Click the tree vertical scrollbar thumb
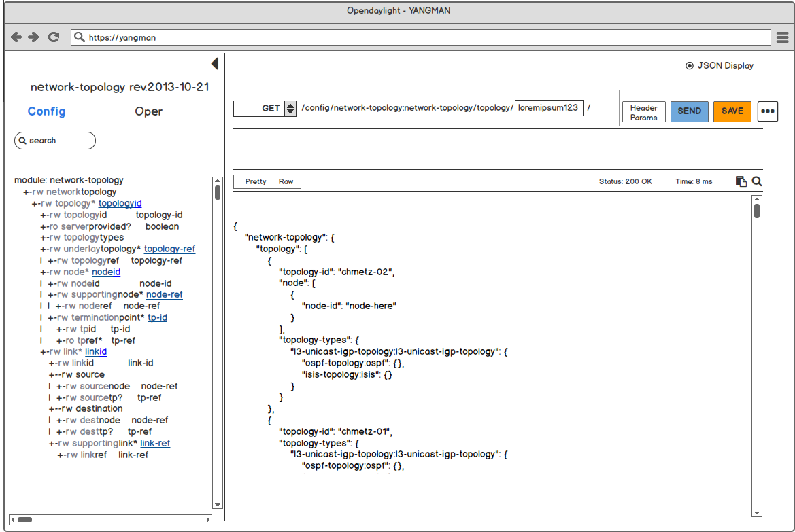This screenshot has width=795, height=532. [x=218, y=193]
